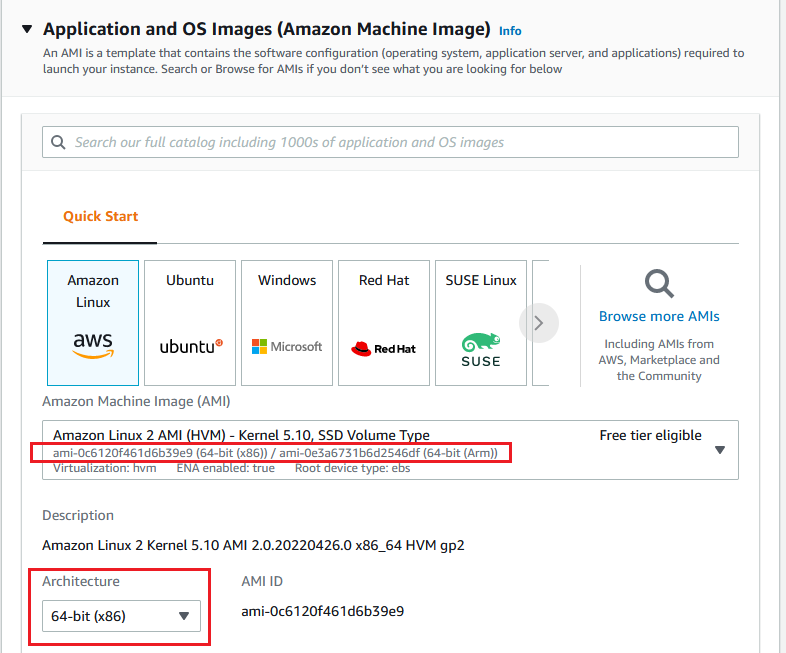Screen dimensions: 786x653
Task: Open the Architecture 64-bit (x86) dropdown
Action: click(121, 616)
